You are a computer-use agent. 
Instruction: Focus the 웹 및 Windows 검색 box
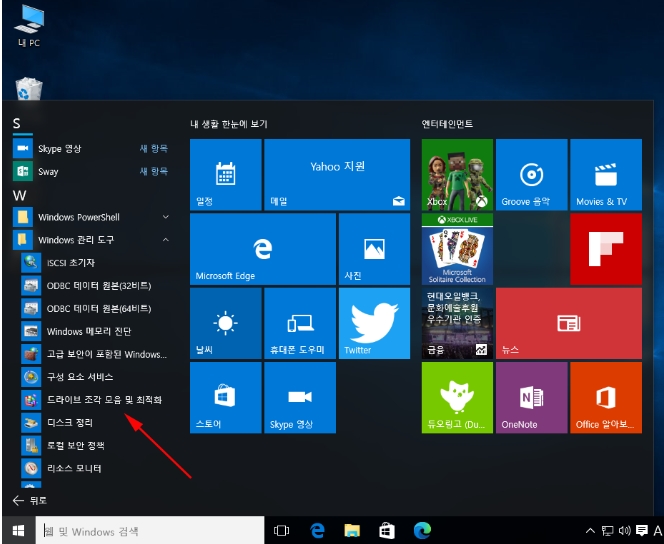pyautogui.click(x=150, y=530)
